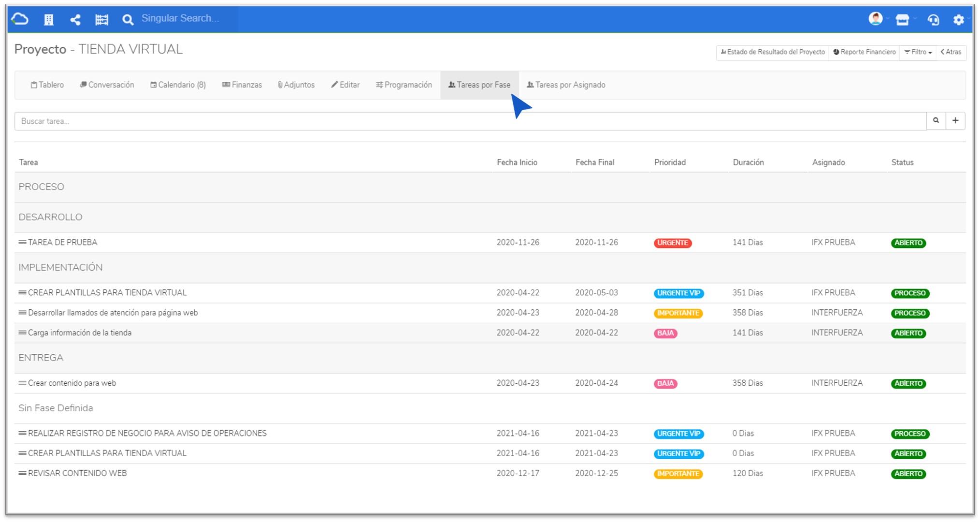Click the 120 Dias duration value
Viewport: 980px width, 522px height.
748,473
